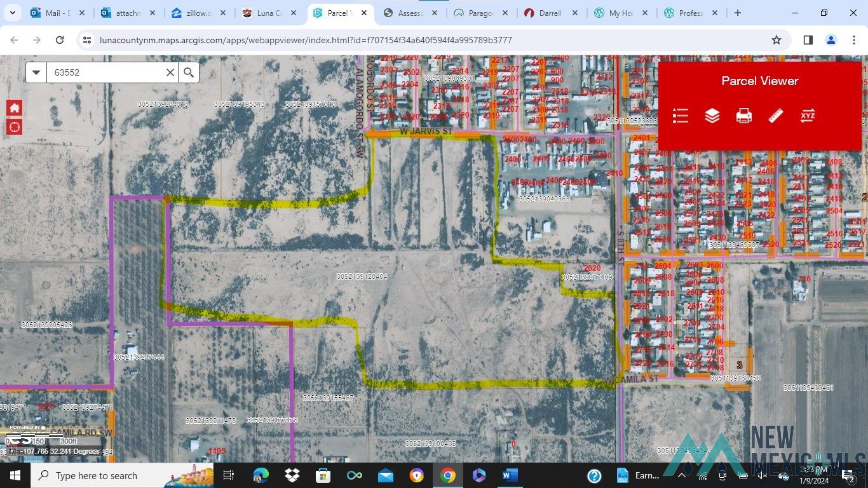Open the Chrome three-dot menu
The image size is (868, 488).
[x=853, y=40]
